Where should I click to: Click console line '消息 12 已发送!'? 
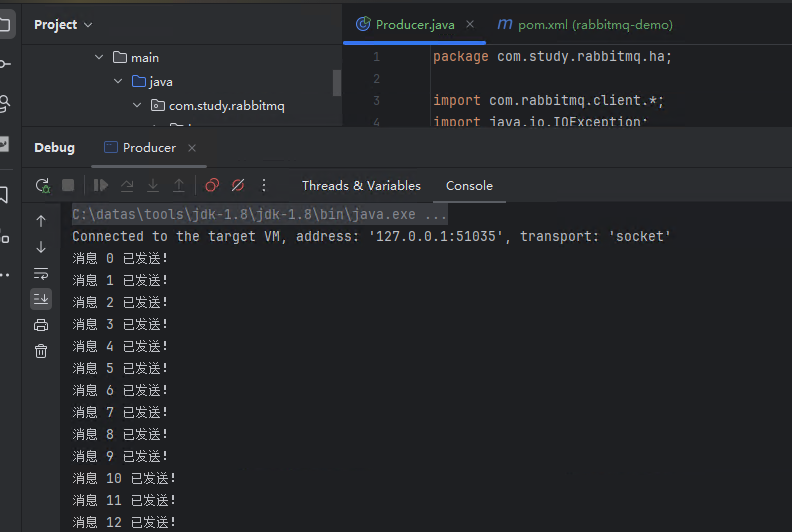click(124, 522)
